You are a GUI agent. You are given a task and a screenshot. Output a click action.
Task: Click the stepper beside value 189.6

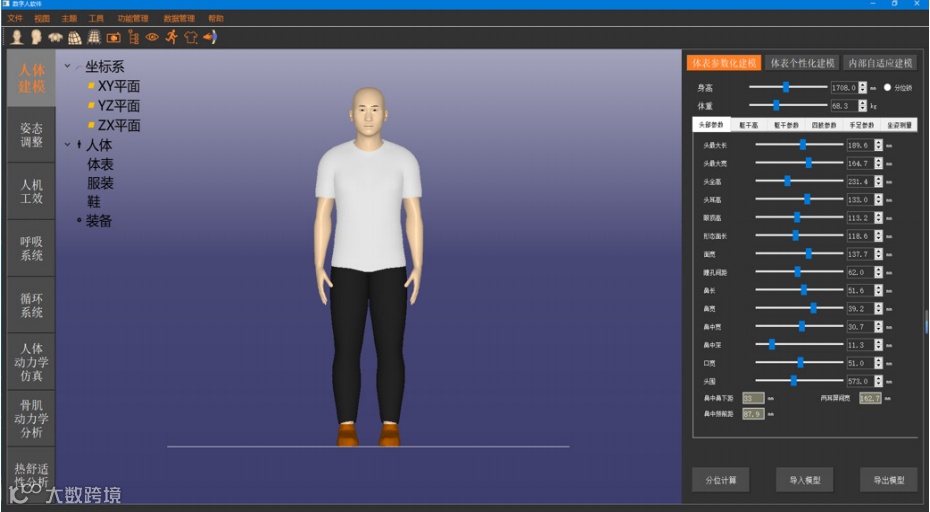(x=878, y=145)
